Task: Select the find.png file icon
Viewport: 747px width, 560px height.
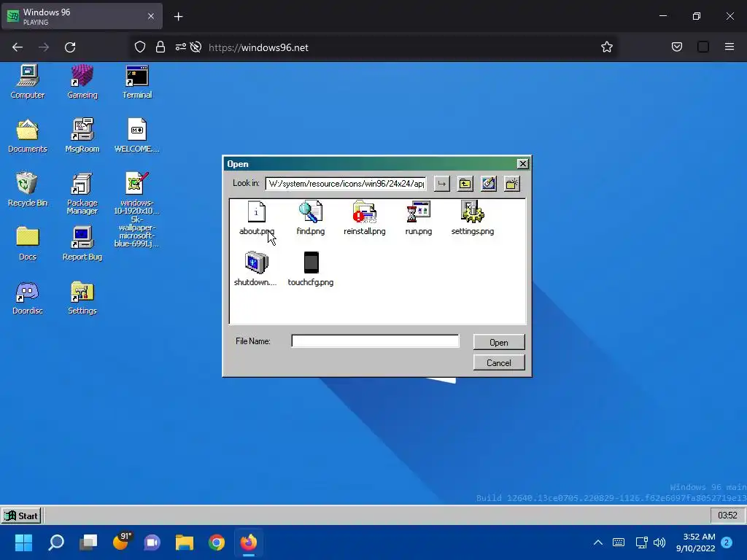Action: [311, 212]
